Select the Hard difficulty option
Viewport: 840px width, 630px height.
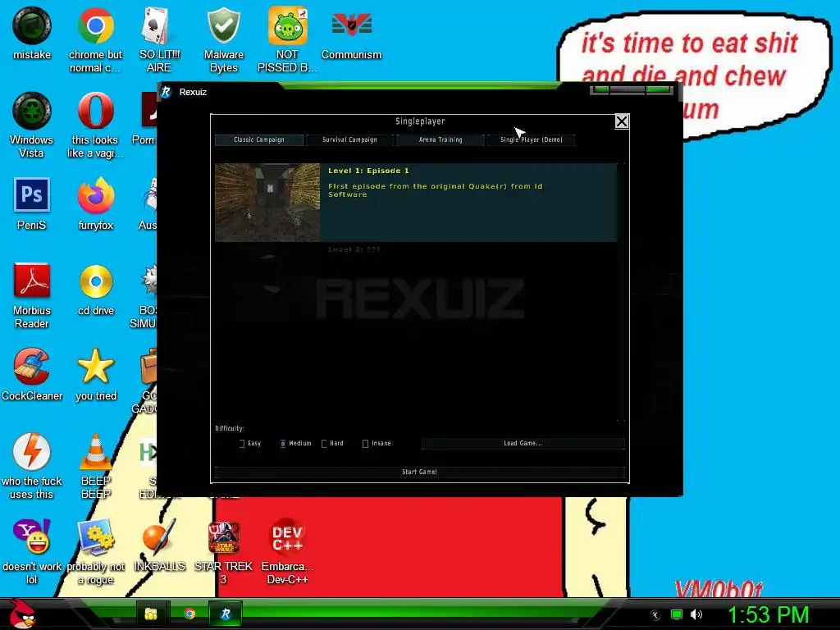pos(333,443)
